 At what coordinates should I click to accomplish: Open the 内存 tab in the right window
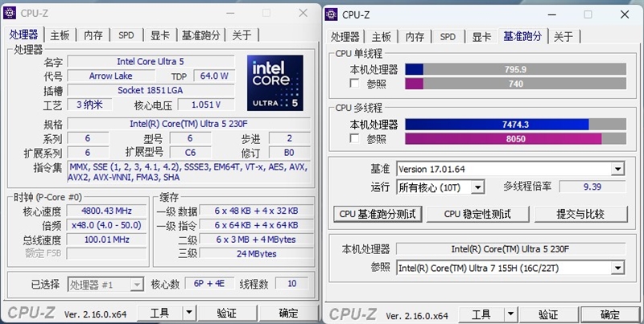[x=415, y=37]
